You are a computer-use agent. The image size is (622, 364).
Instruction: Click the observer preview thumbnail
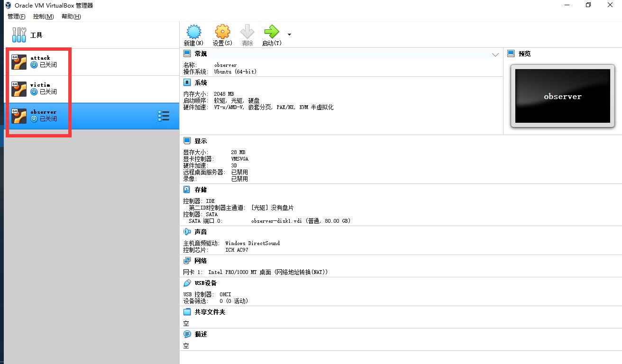(563, 96)
